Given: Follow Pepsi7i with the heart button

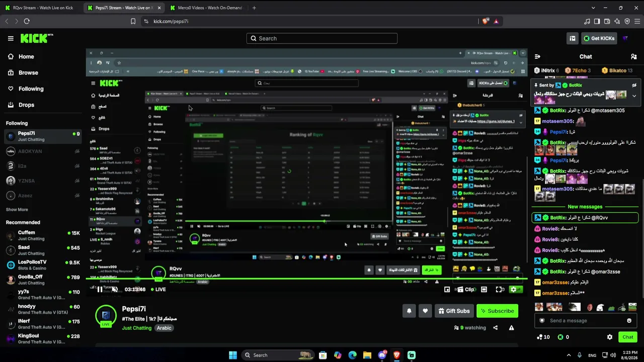Looking at the screenshot, I should [425, 311].
